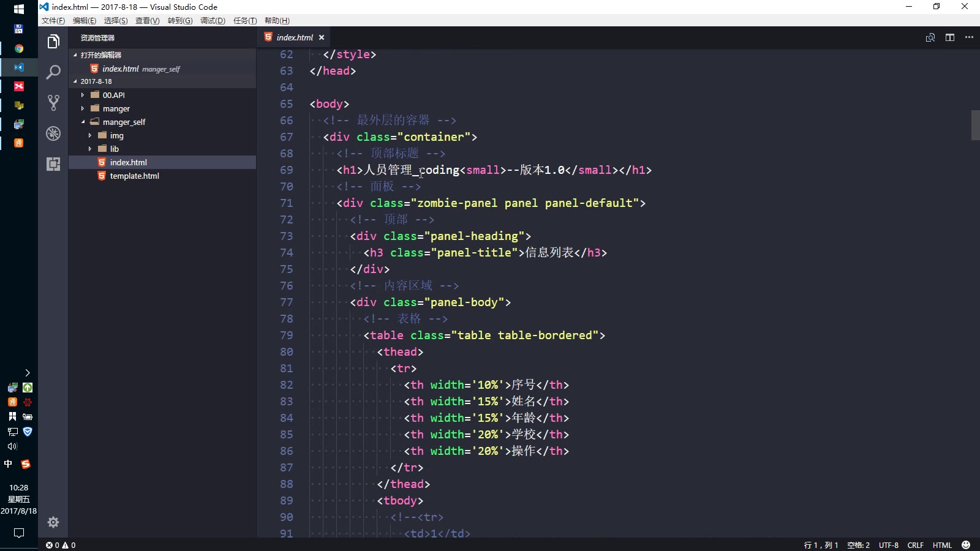
Task: Open Chrome from the taskbar
Action: click(x=19, y=48)
